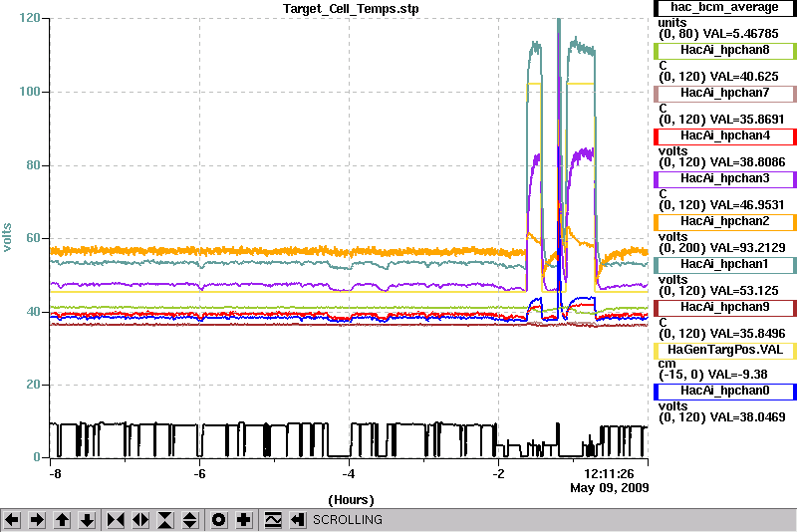Image resolution: width=797 pixels, height=532 pixels.
Task: Click the VAL=35.8496 reading text
Action: (x=748, y=334)
